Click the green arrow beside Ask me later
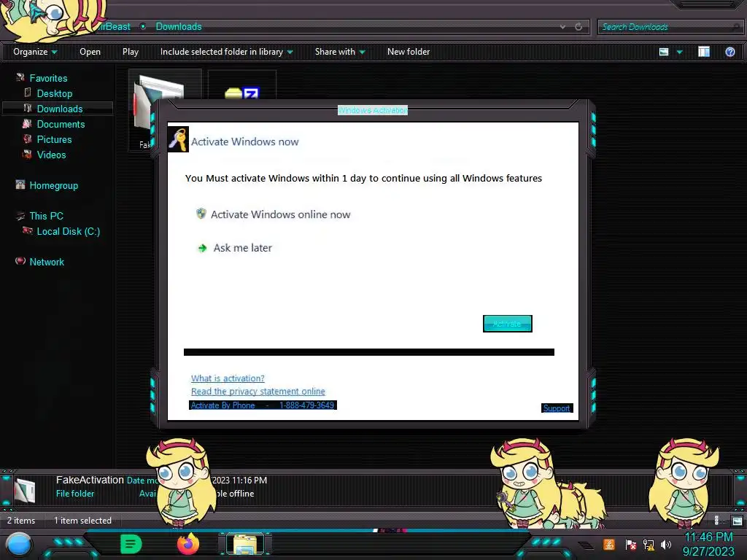 (203, 248)
